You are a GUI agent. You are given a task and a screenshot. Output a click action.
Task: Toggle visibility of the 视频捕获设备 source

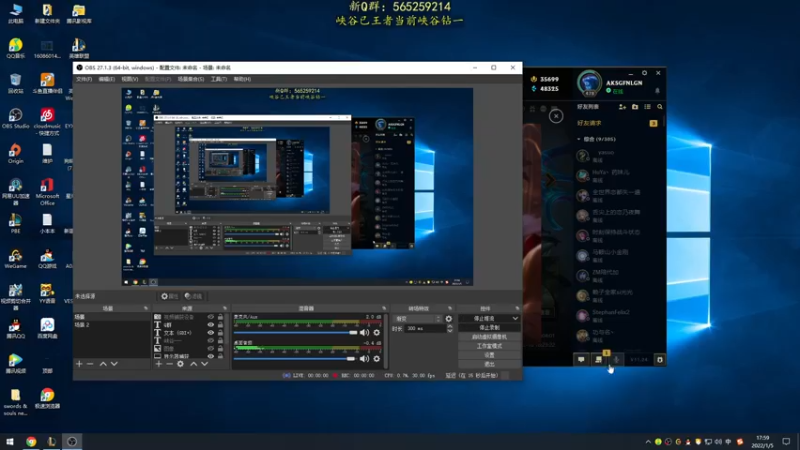pyautogui.click(x=211, y=317)
